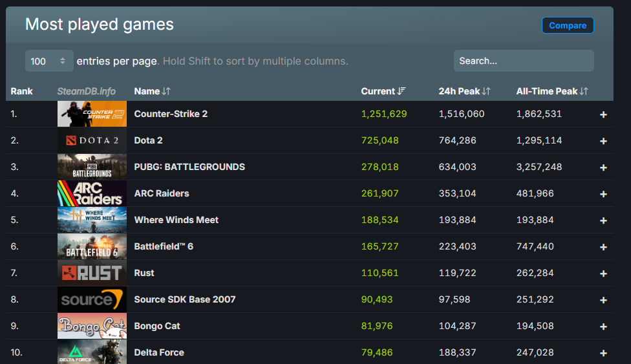Click the plus icon for PUBG: BATTLEGROUNDS
The height and width of the screenshot is (364, 631).
pos(603,167)
